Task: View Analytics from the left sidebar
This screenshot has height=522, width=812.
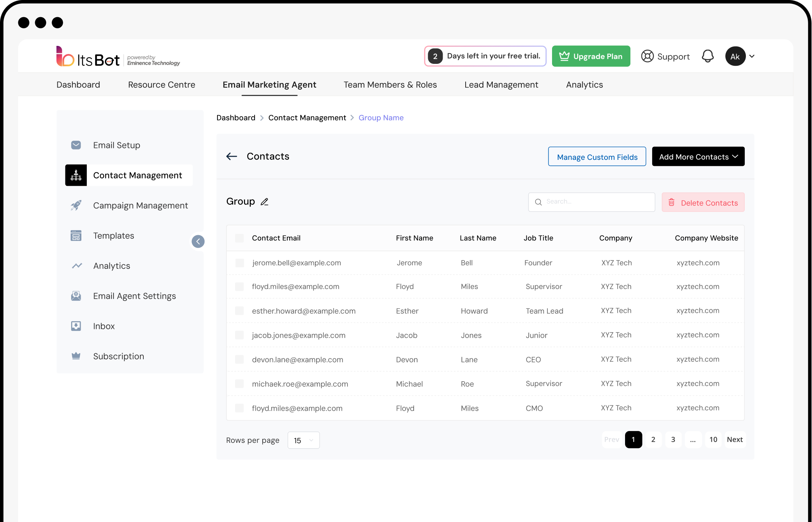Action: [x=111, y=265]
